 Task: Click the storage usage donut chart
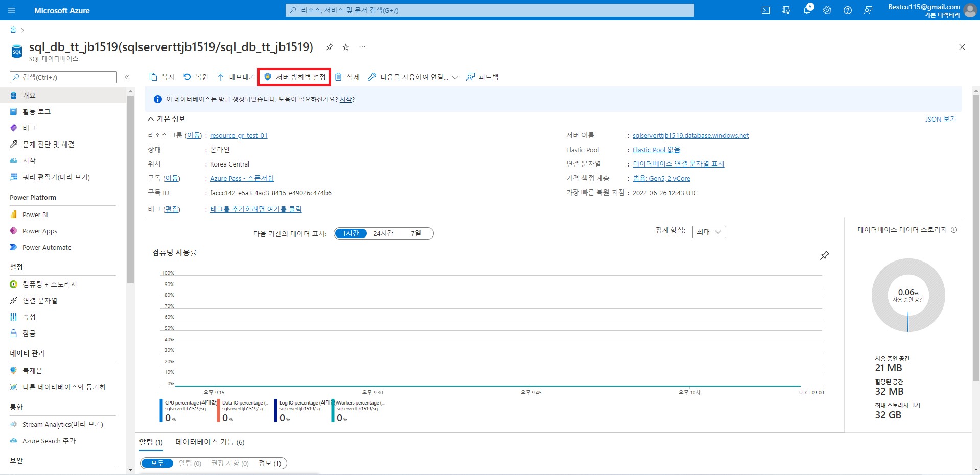coord(908,295)
